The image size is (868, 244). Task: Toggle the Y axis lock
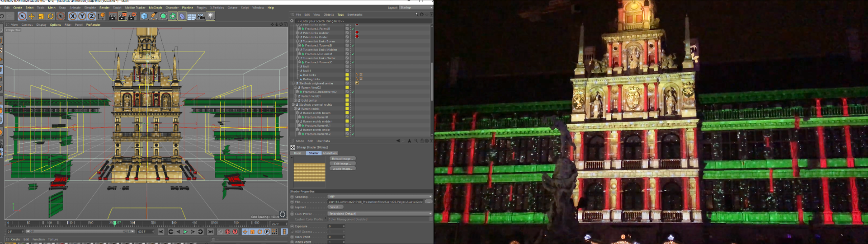click(82, 16)
